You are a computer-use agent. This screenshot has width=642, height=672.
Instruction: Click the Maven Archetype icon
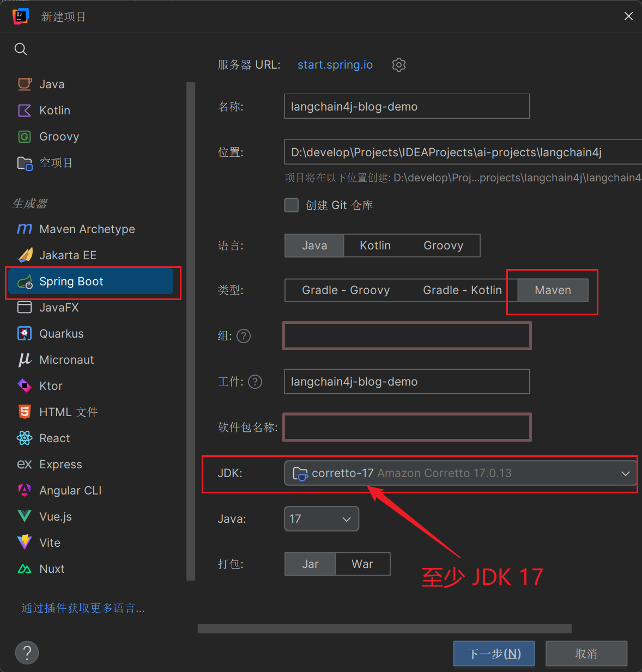tap(25, 229)
